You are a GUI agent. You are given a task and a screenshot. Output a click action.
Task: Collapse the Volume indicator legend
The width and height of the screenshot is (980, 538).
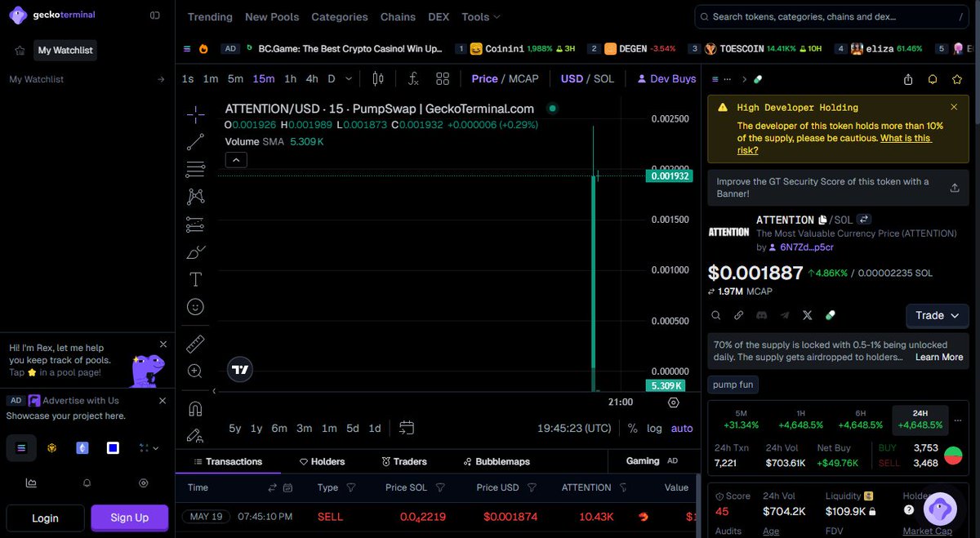click(235, 160)
